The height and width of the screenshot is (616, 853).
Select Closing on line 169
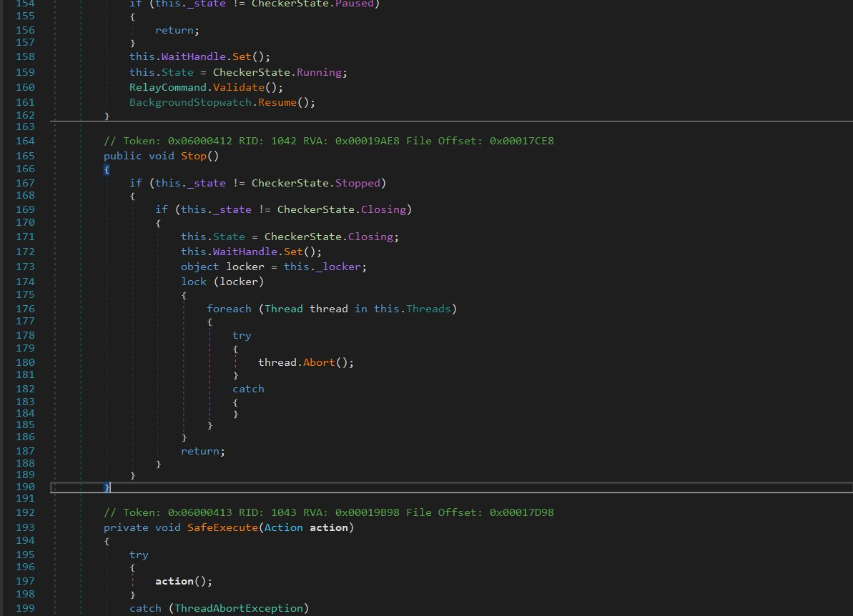(383, 210)
